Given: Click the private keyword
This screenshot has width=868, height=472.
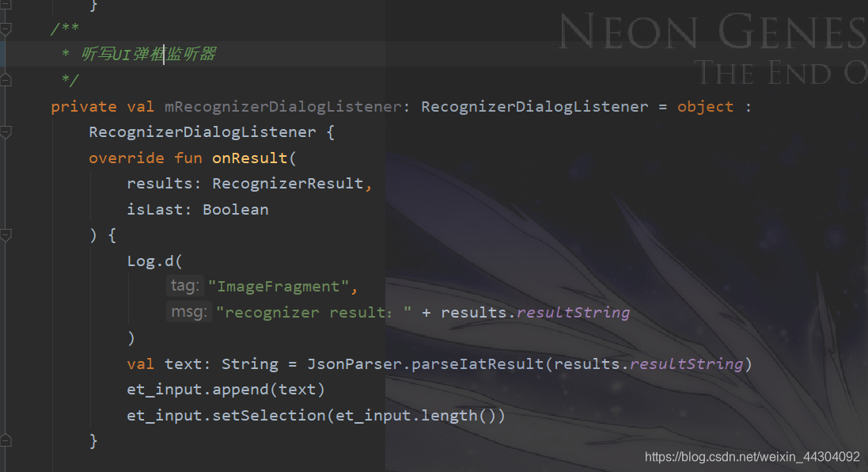Looking at the screenshot, I should pyautogui.click(x=84, y=106).
